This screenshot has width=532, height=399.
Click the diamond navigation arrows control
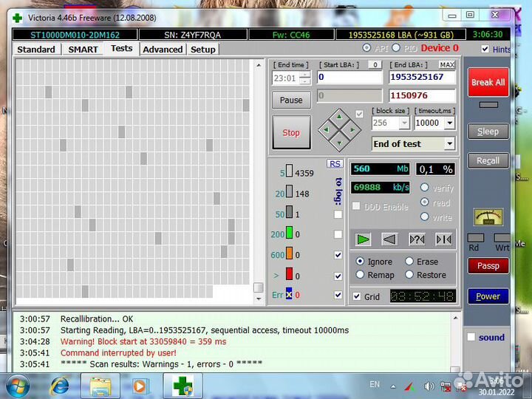(339, 131)
